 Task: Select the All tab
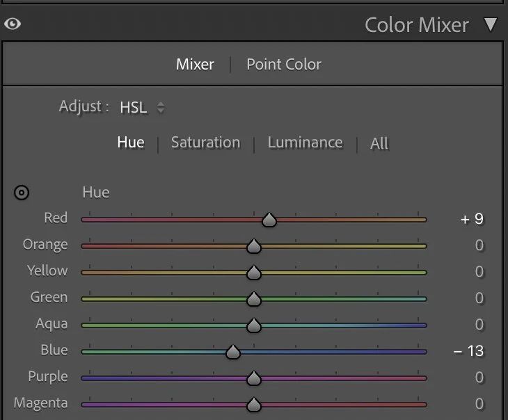379,143
